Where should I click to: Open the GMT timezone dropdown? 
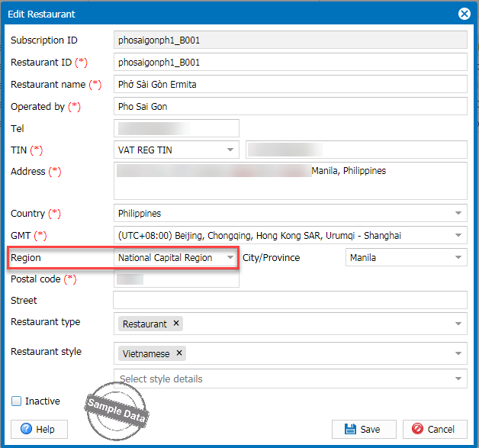pos(458,236)
